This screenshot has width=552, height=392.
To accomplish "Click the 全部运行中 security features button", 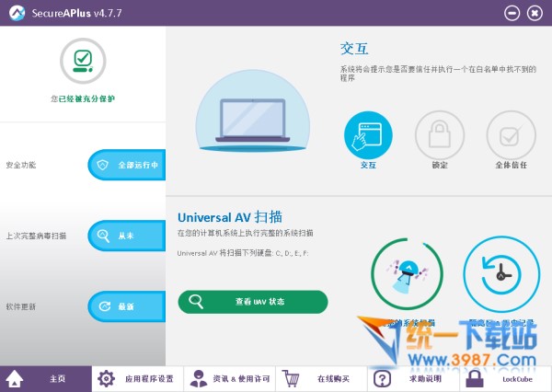I will (x=126, y=166).
